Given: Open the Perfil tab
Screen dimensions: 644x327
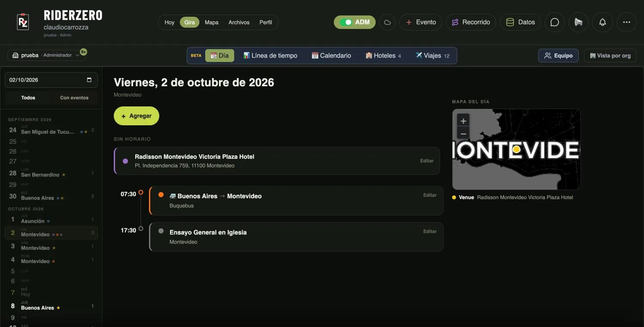Looking at the screenshot, I should point(266,22).
